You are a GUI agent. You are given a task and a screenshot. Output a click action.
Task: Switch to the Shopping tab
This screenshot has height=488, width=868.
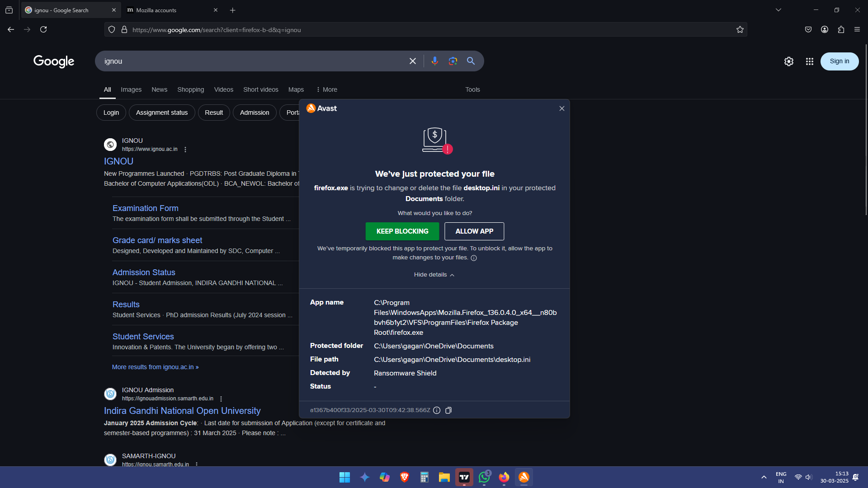pos(190,89)
